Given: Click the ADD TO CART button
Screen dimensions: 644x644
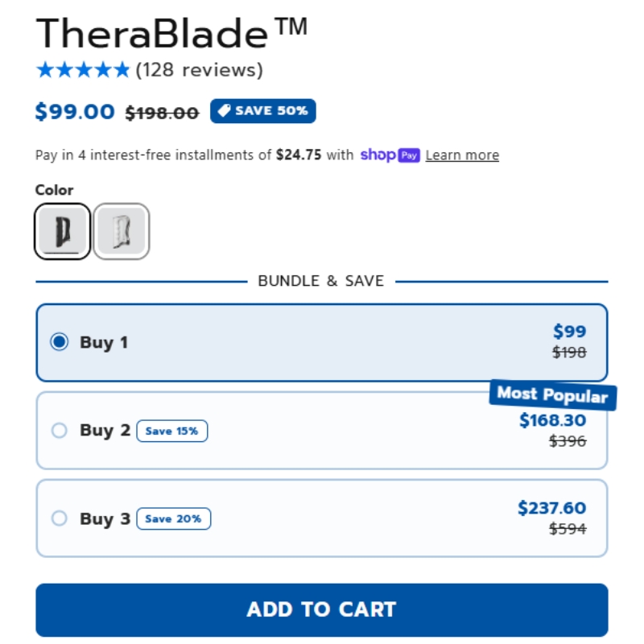Looking at the screenshot, I should [x=321, y=609].
